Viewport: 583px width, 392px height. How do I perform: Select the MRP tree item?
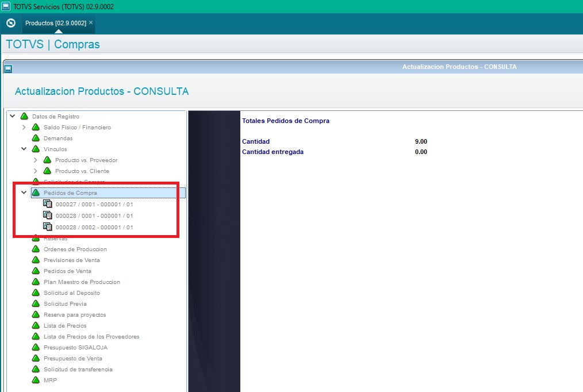(x=50, y=380)
